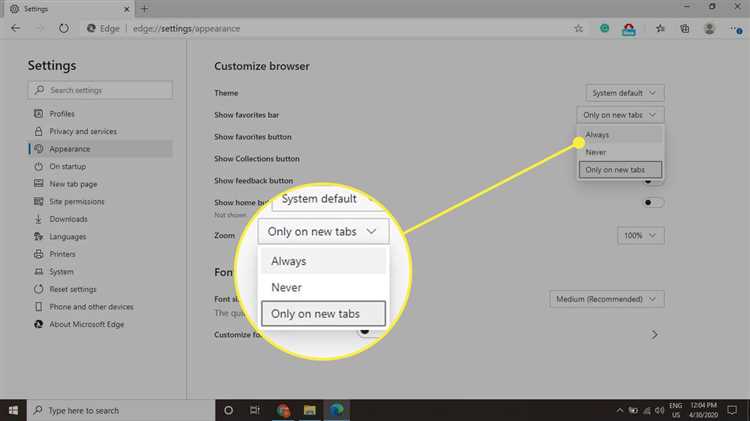This screenshot has height=421, width=750.
Task: Open the Downloads settings page
Action: [68, 219]
